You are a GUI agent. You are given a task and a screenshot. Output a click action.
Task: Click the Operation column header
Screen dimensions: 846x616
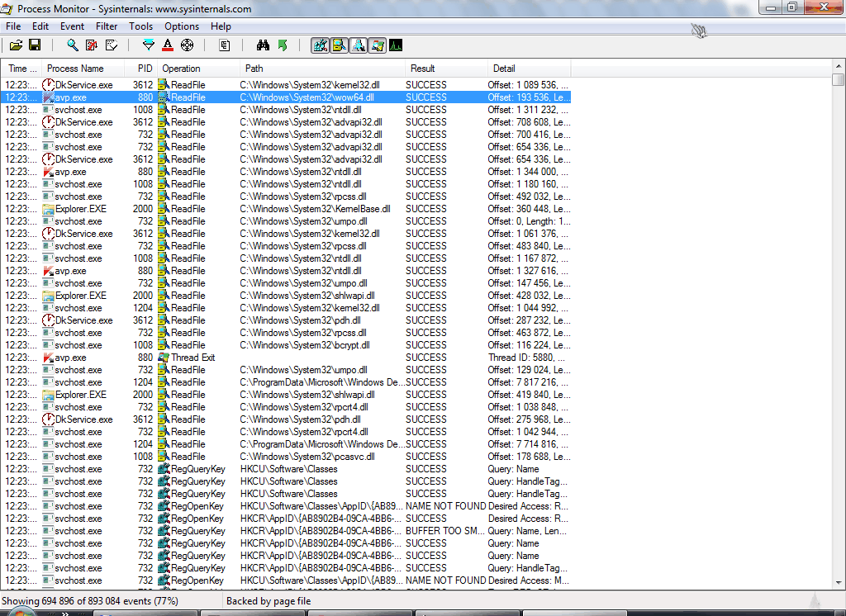click(x=198, y=69)
